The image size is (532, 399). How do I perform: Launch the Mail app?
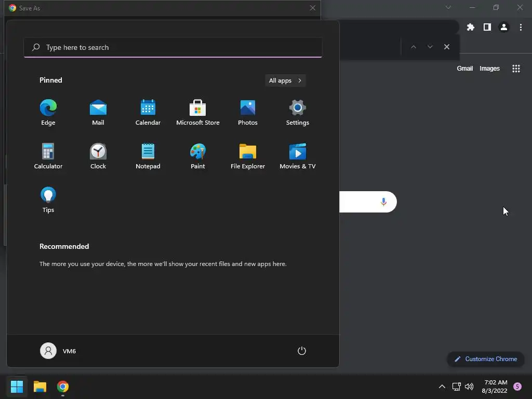[x=98, y=112]
